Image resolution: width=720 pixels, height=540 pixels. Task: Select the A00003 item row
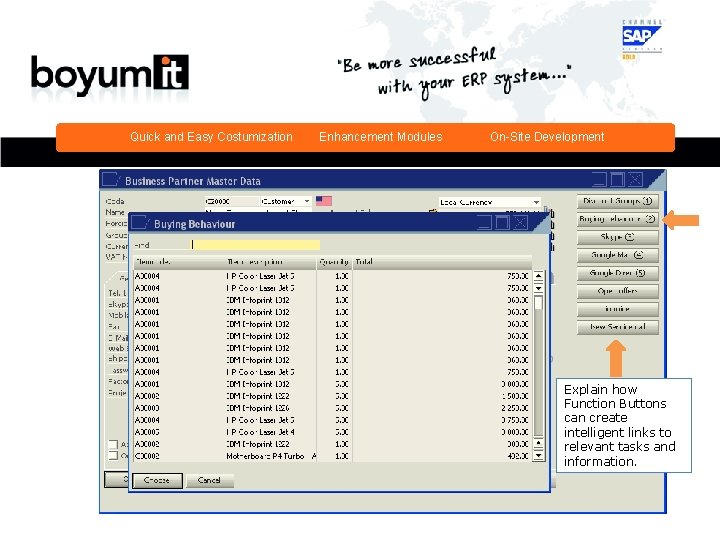(332, 408)
